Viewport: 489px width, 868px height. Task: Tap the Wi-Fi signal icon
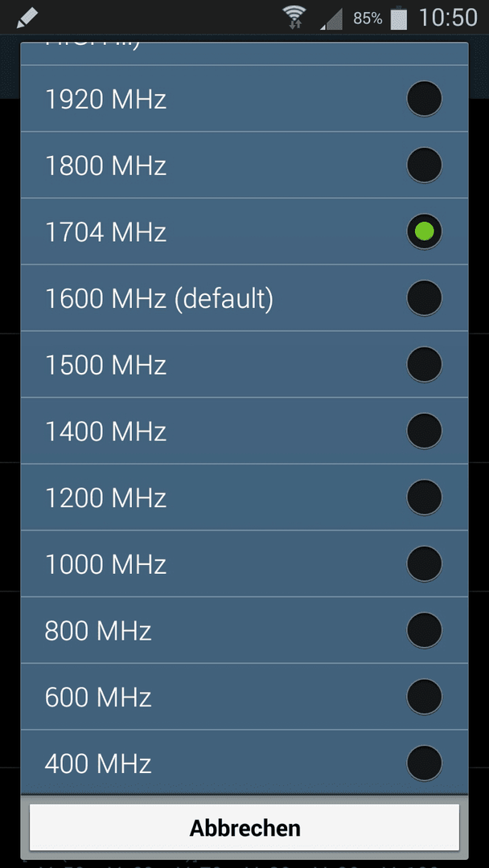pos(295,17)
